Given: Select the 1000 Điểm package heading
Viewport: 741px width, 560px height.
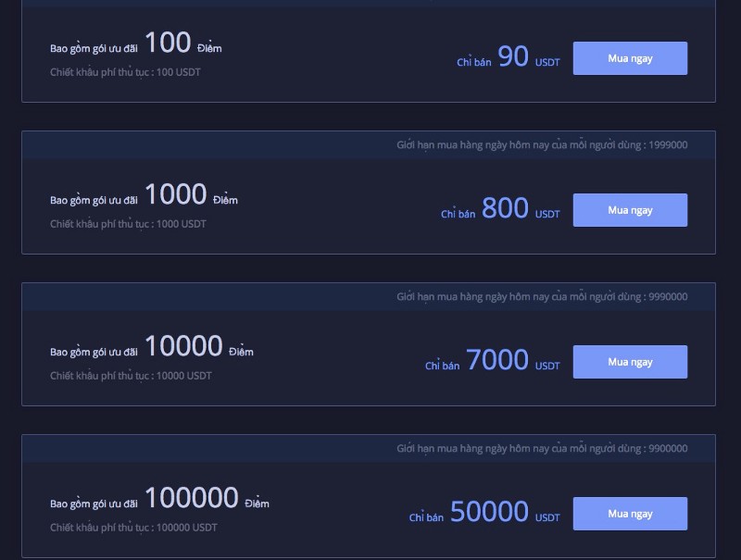Looking at the screenshot, I should point(144,194).
